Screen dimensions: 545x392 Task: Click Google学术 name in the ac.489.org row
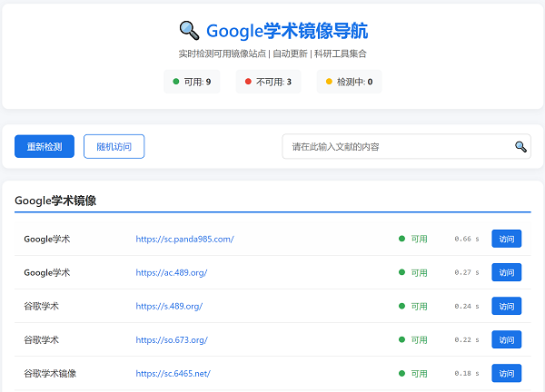[x=47, y=272]
